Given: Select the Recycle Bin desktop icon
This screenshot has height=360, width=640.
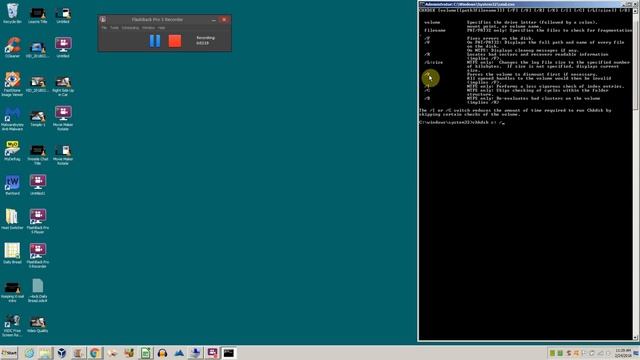Looking at the screenshot, I should [x=12, y=13].
